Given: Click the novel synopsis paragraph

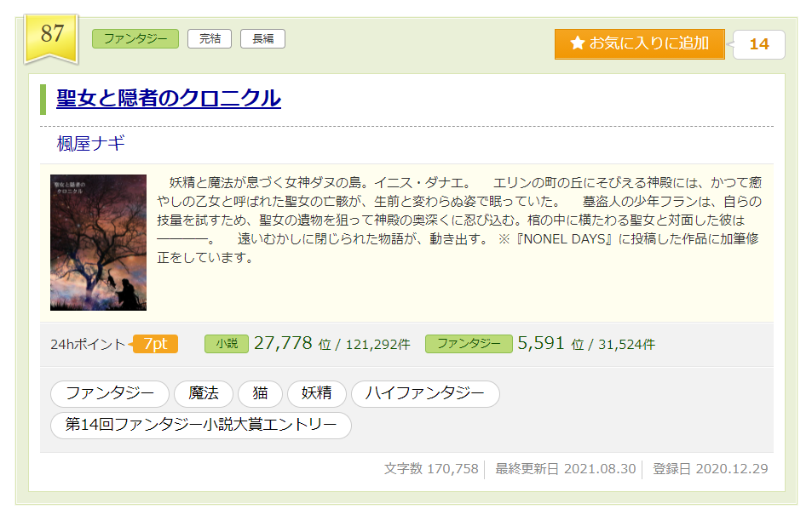Looking at the screenshot, I should click(458, 220).
